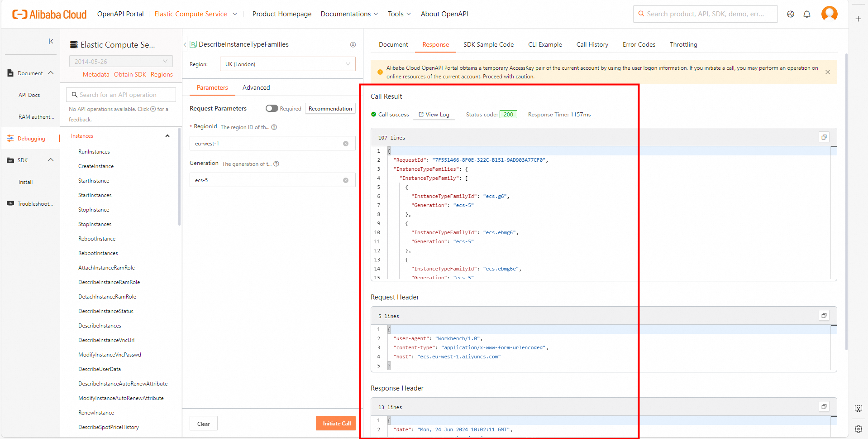Copy the Call Result JSON
This screenshot has height=439, width=868.
click(x=824, y=137)
